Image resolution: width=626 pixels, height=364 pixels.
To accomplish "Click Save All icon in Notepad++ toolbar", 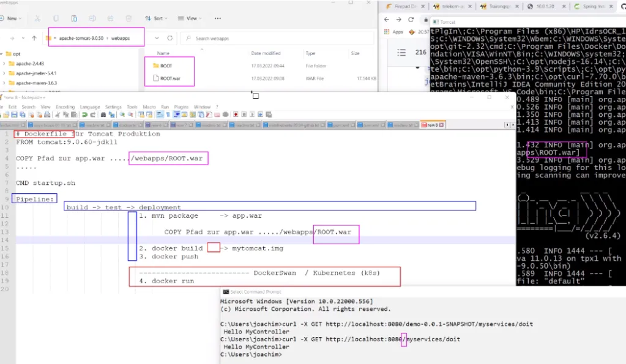I will pos(23,114).
